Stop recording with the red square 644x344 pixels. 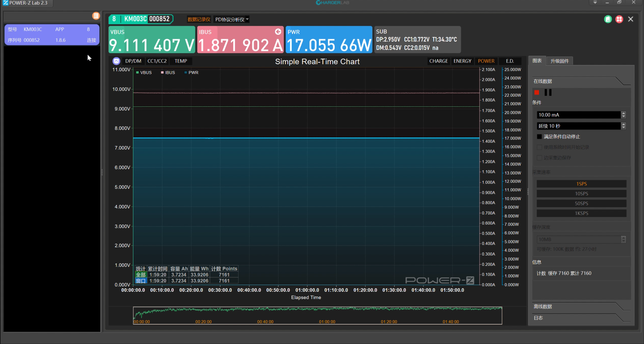coord(536,93)
